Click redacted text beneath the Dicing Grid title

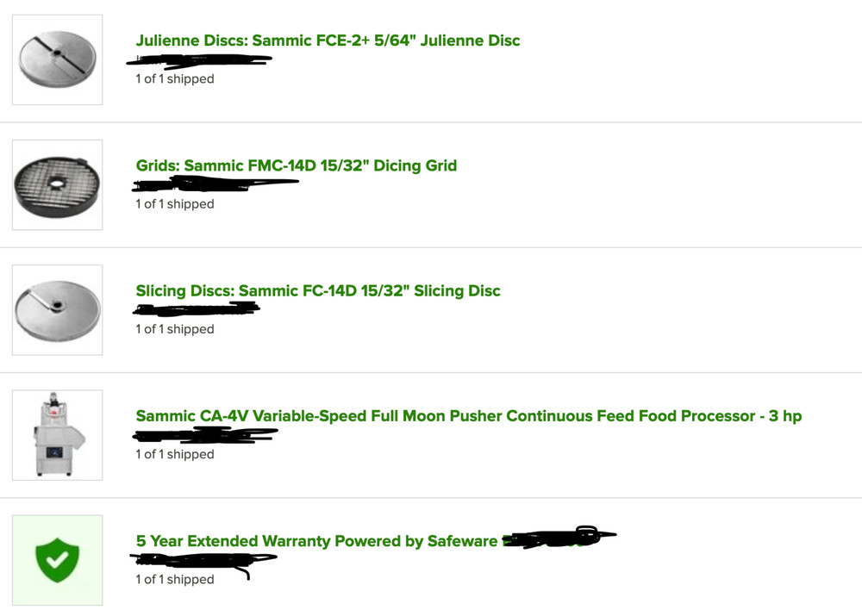tap(214, 184)
